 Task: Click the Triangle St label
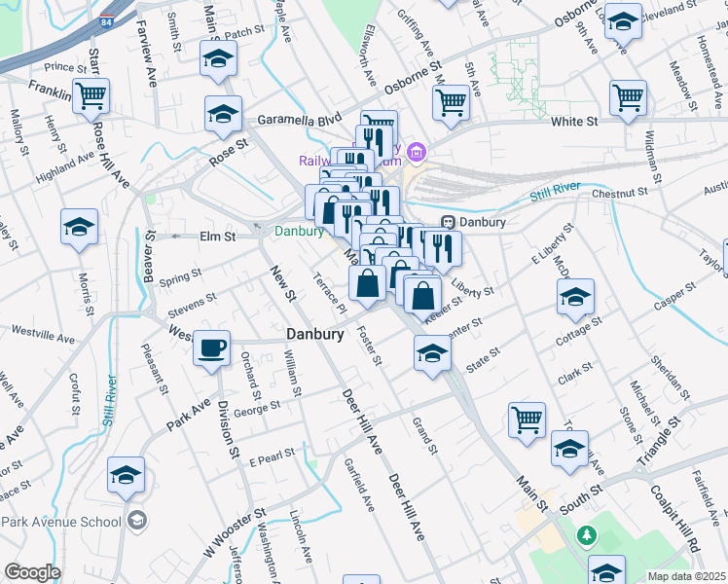click(658, 441)
